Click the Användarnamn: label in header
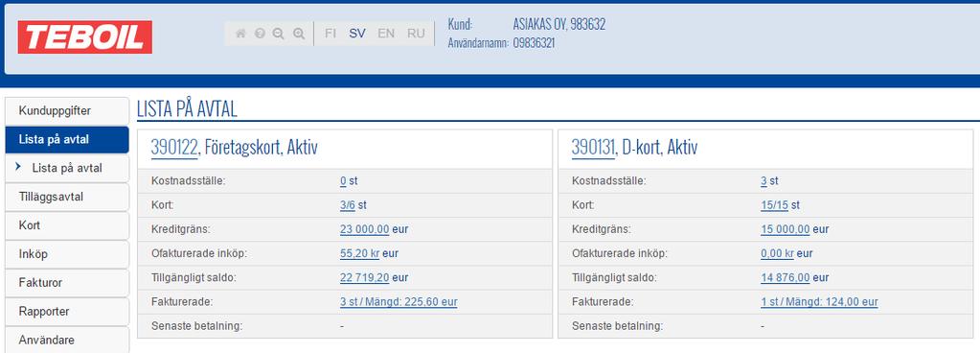Image resolution: width=980 pixels, height=353 pixels. [478, 43]
